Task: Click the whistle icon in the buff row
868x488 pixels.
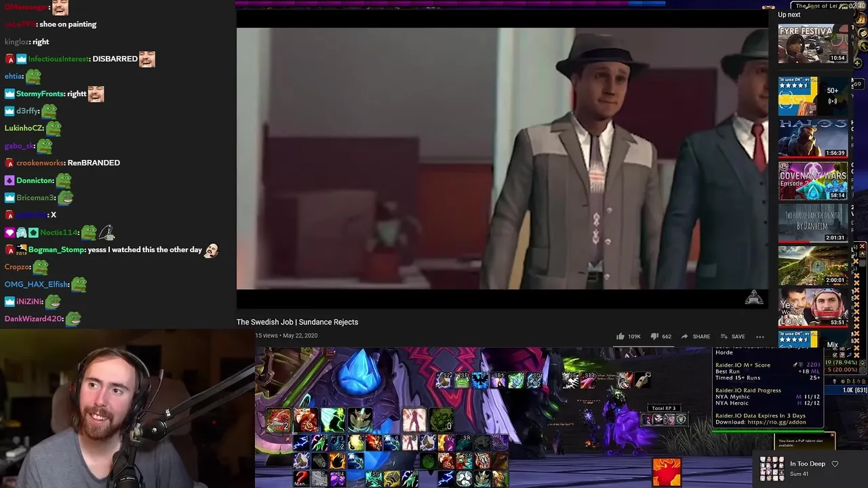Action: click(642, 380)
